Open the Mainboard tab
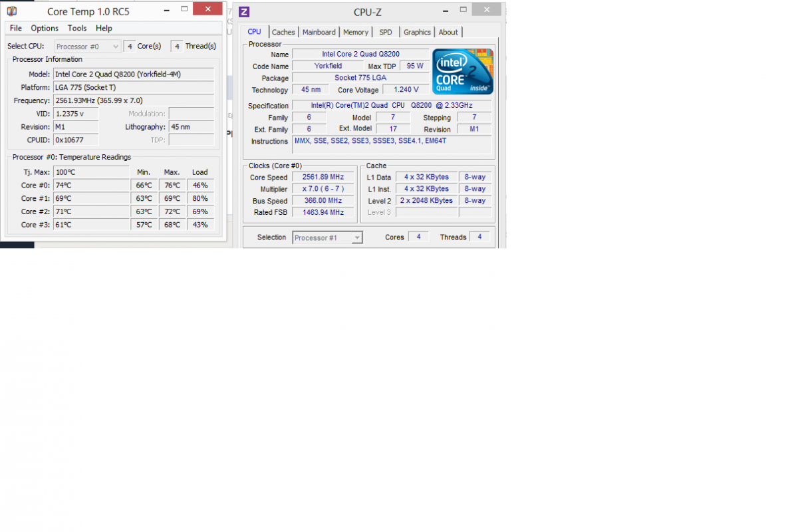The height and width of the screenshot is (532, 798). tap(319, 32)
